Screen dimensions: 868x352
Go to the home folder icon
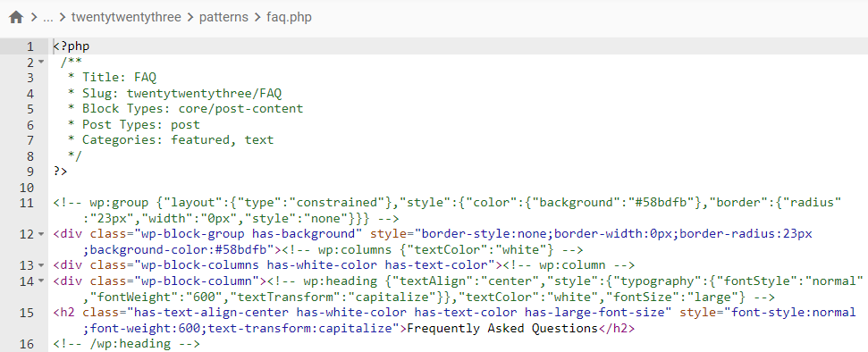16,17
